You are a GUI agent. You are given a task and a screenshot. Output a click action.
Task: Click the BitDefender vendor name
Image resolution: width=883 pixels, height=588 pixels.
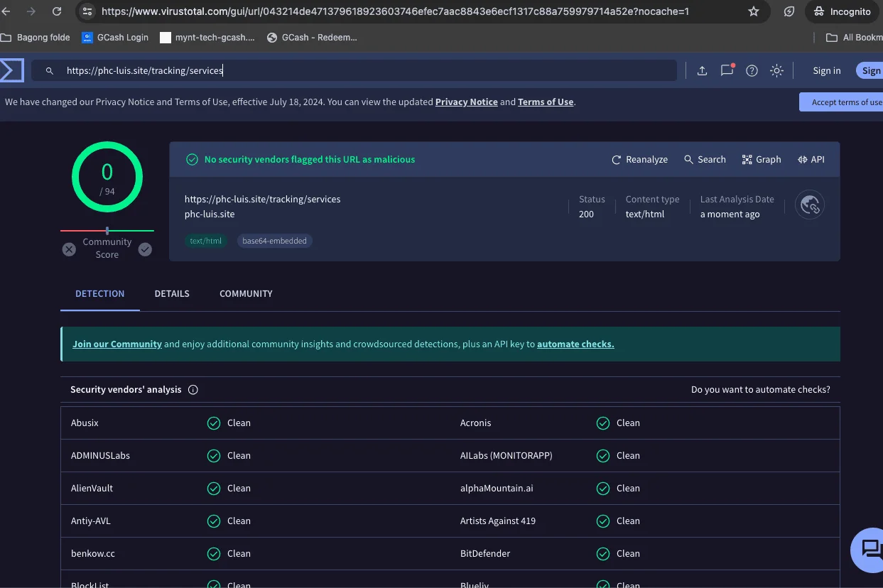click(x=485, y=553)
